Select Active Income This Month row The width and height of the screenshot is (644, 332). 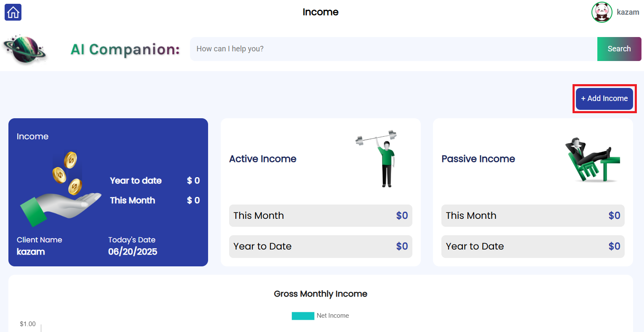coord(320,215)
